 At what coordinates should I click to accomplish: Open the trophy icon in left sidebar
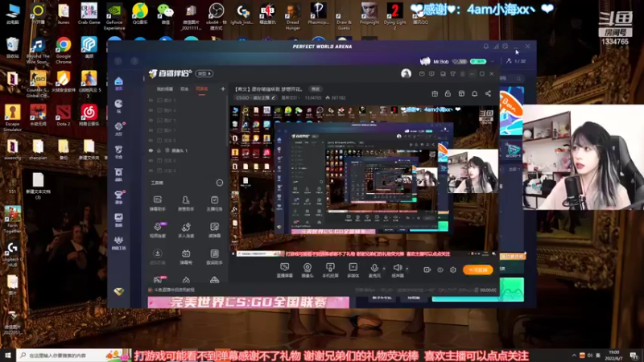tap(118, 196)
